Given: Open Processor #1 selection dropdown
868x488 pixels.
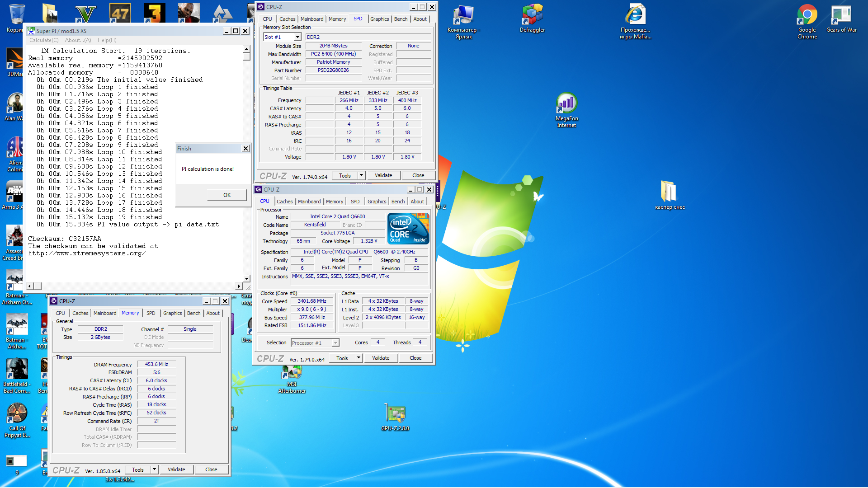Looking at the screenshot, I should click(x=315, y=343).
